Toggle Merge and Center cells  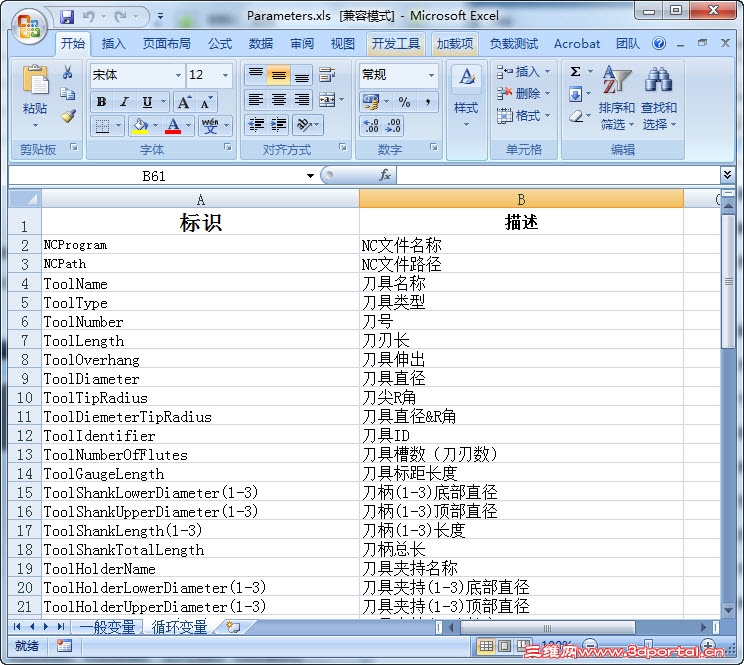(x=327, y=100)
